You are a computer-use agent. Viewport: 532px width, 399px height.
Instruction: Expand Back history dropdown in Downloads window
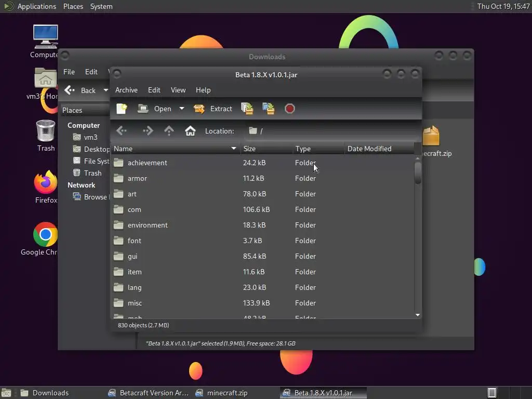pyautogui.click(x=106, y=90)
